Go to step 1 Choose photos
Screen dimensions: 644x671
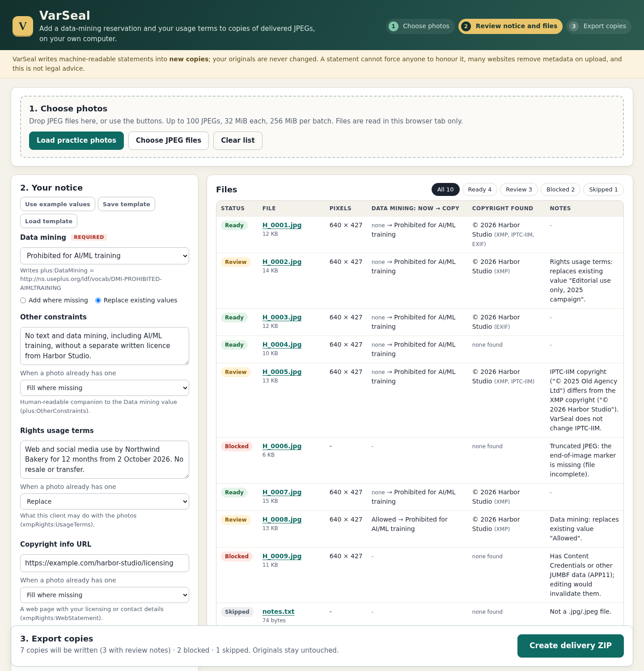[x=420, y=26]
